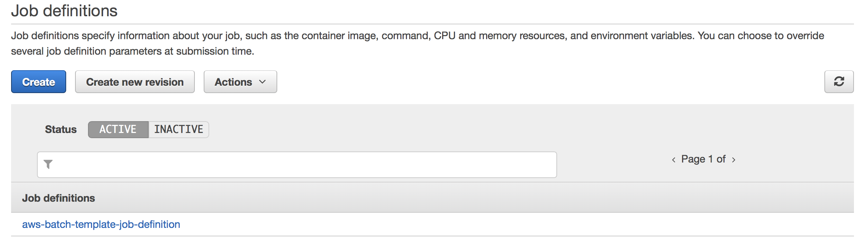This screenshot has width=868, height=246.
Task: Select the aws-batch-template-job-definition table row
Action: click(x=433, y=224)
